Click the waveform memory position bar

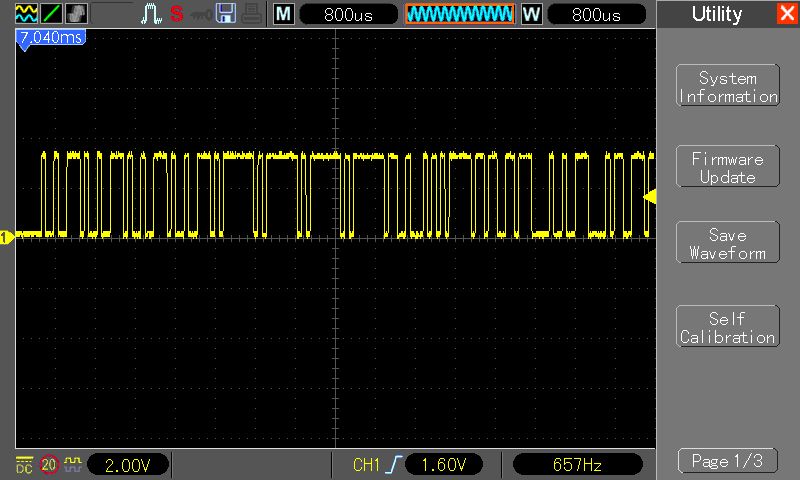click(x=460, y=14)
